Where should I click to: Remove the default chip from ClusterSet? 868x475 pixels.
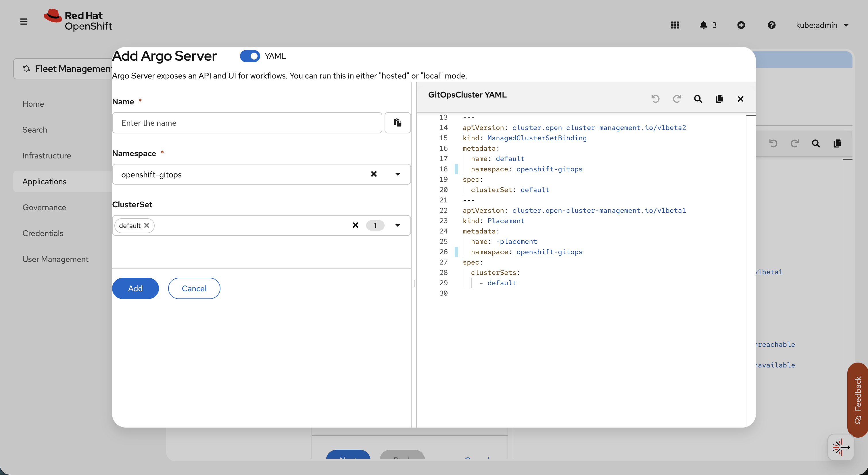pyautogui.click(x=147, y=225)
